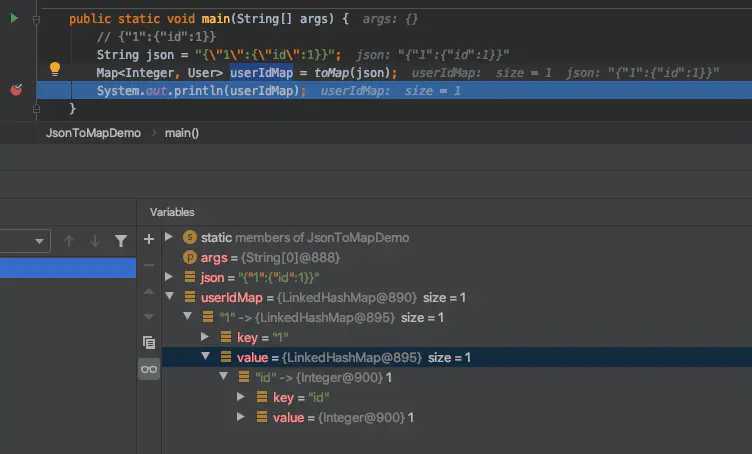Click the previous frame up arrow

[x=69, y=241]
